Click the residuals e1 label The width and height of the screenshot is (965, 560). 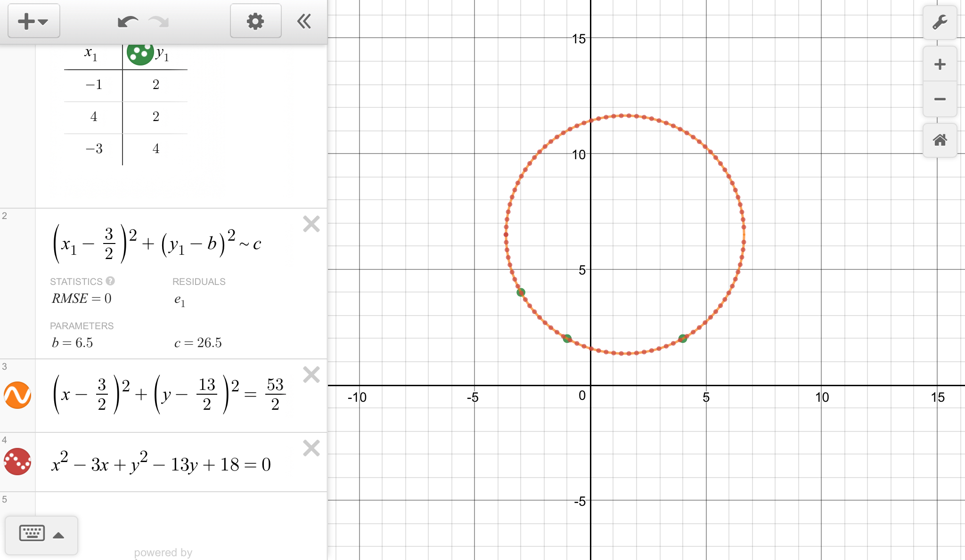coord(180,300)
